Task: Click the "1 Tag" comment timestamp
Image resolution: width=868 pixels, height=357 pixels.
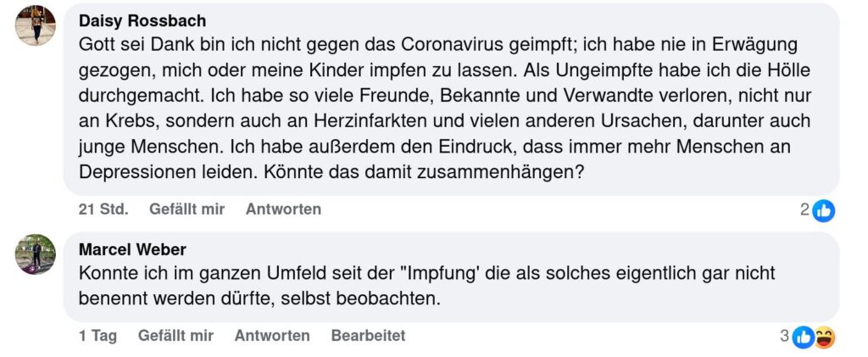Action: (98, 336)
